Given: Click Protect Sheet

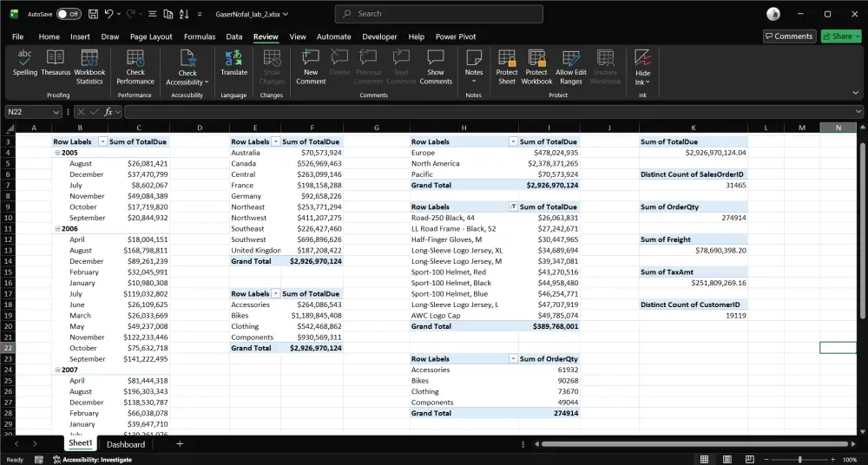Looking at the screenshot, I should (507, 67).
